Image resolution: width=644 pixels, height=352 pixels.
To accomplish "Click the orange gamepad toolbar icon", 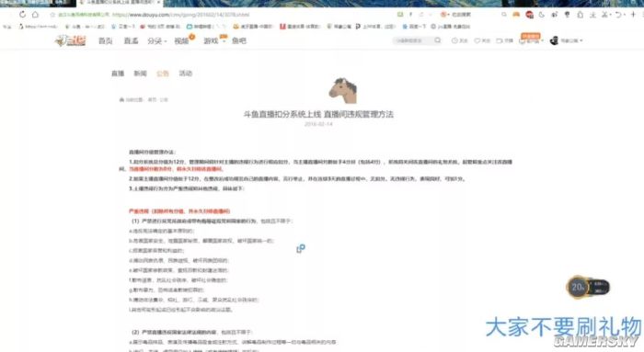I will tap(516, 15).
